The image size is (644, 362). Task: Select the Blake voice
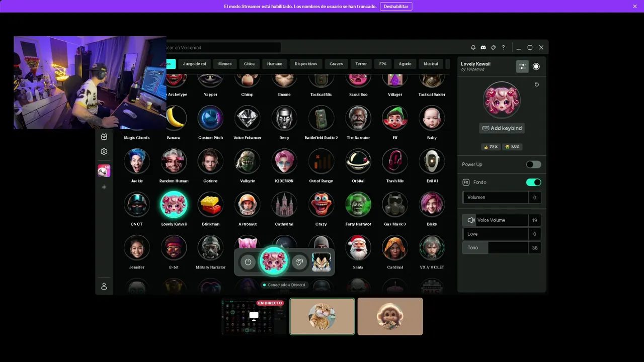pos(432,205)
